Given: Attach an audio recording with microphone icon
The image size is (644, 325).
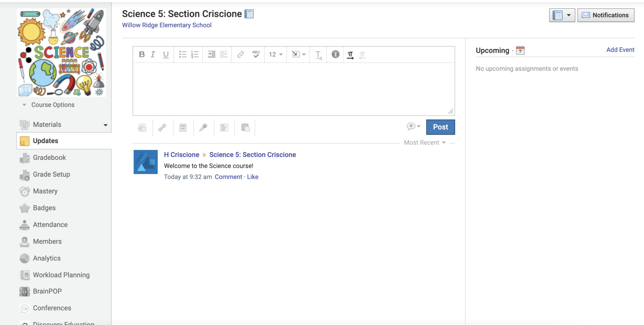Looking at the screenshot, I should (x=203, y=127).
